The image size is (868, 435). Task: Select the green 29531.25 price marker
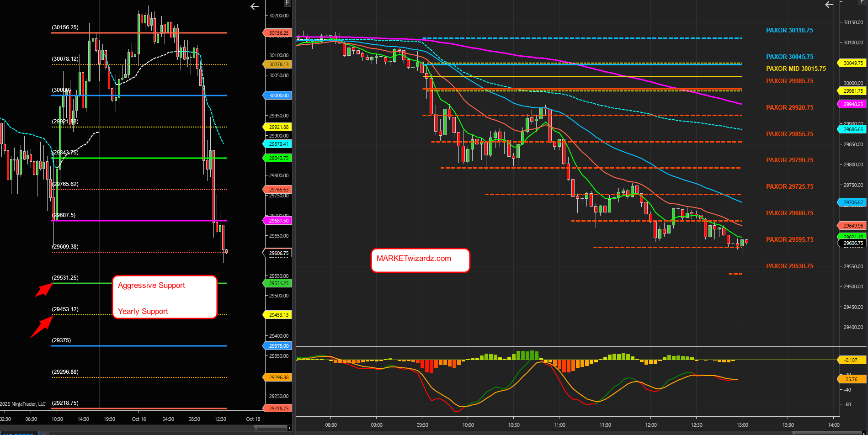coord(277,283)
